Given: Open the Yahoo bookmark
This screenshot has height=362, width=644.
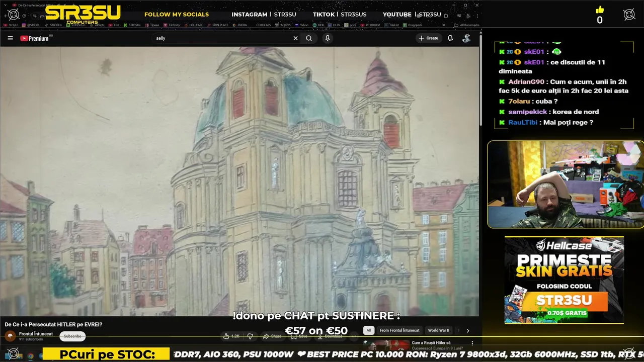Looking at the screenshot, I should (x=301, y=25).
